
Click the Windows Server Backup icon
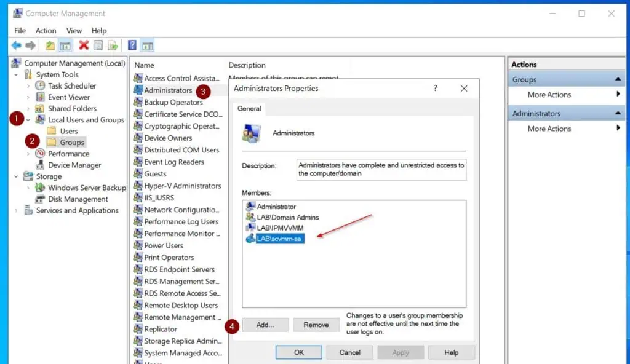point(40,187)
